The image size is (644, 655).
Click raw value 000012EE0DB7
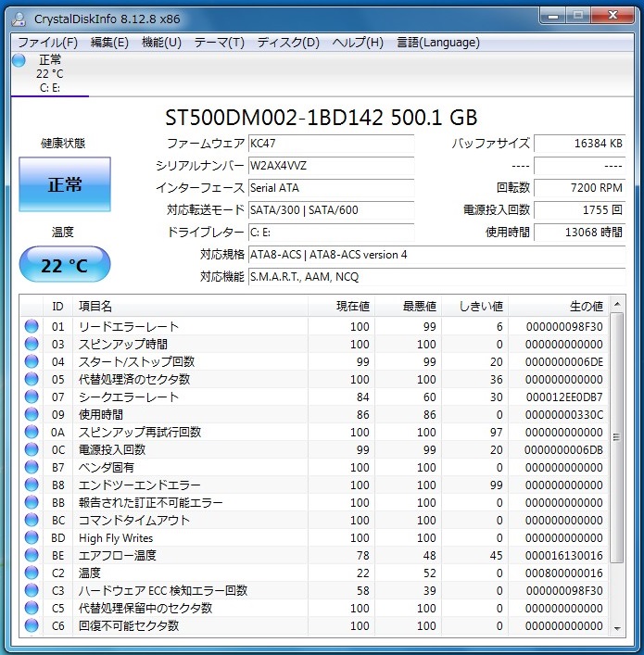click(564, 397)
